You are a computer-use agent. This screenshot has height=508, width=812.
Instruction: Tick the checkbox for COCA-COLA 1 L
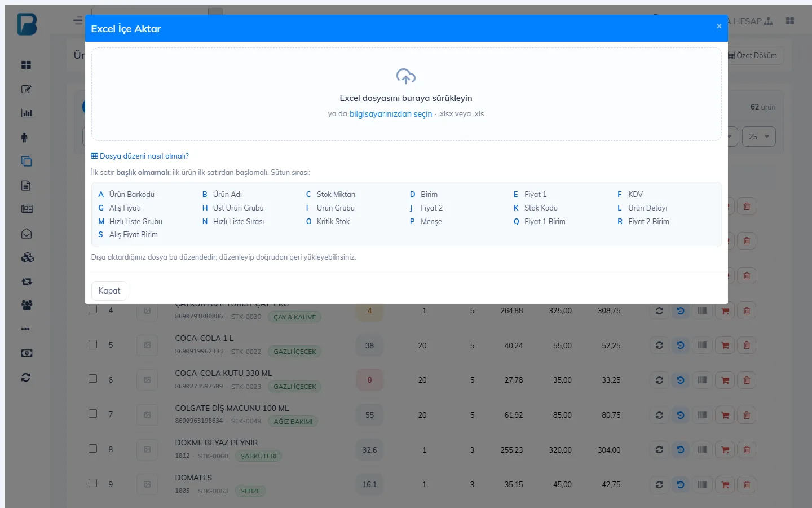tap(93, 344)
